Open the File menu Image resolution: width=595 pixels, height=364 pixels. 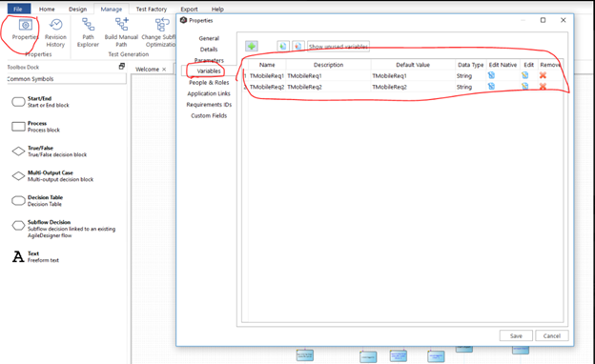click(18, 9)
